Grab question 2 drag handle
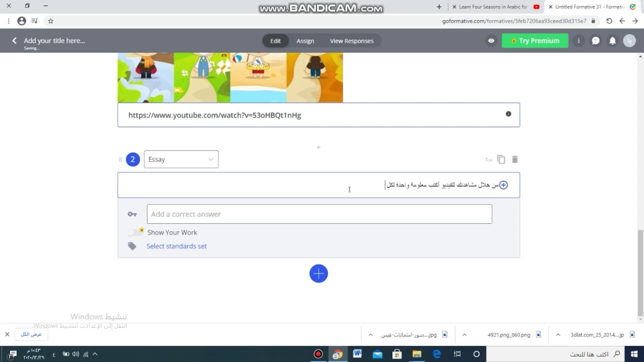644x362 pixels. pyautogui.click(x=120, y=159)
